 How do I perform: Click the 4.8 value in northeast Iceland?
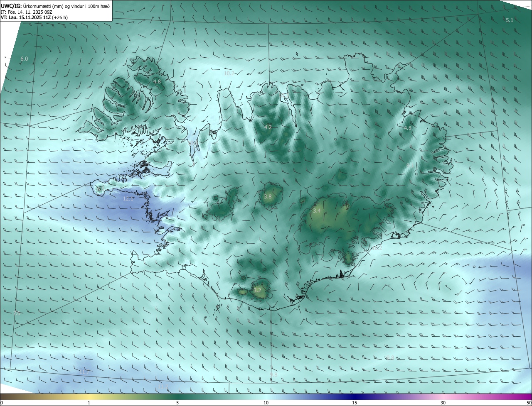[408, 128]
